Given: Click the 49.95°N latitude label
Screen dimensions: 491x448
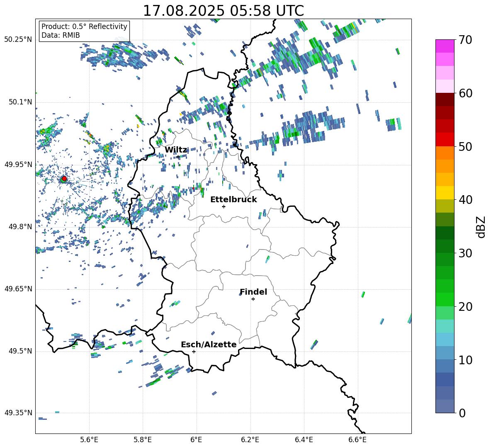Looking at the screenshot, I should 18,165.
